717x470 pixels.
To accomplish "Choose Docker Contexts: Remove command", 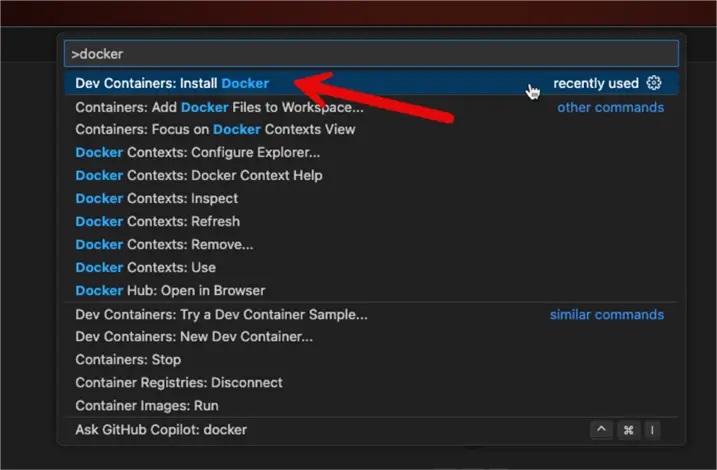I will tap(371, 244).
